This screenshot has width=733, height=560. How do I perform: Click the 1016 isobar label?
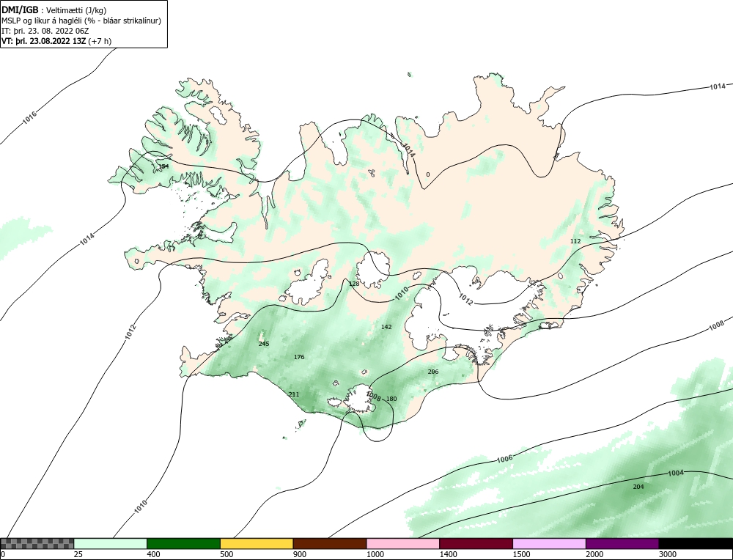(x=29, y=117)
